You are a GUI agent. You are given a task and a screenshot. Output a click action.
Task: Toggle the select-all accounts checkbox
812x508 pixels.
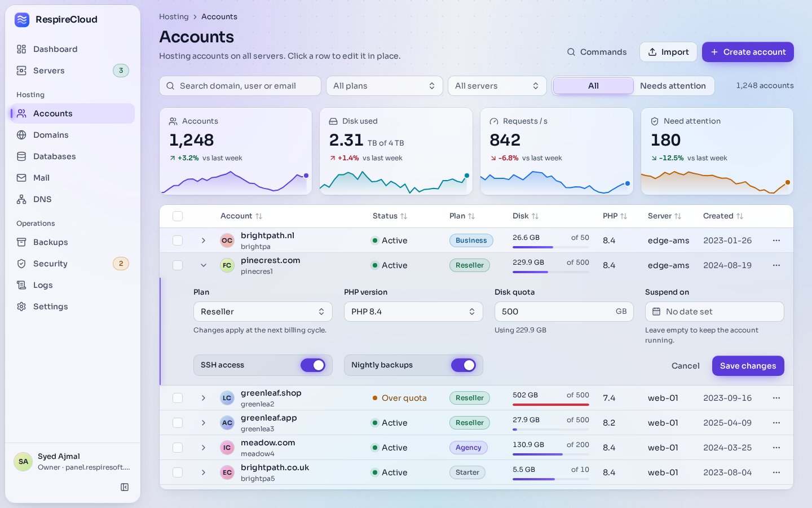tap(178, 216)
